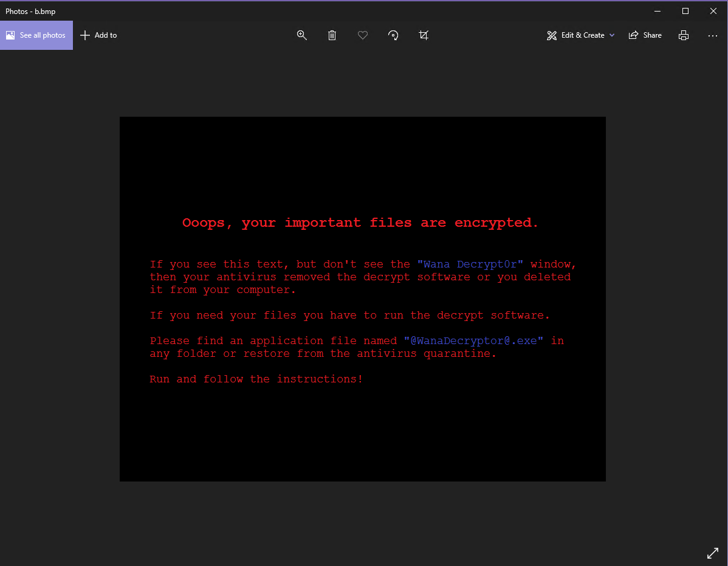Click the "Wana Decrypt0r" blue text
The height and width of the screenshot is (566, 728).
[x=470, y=264]
